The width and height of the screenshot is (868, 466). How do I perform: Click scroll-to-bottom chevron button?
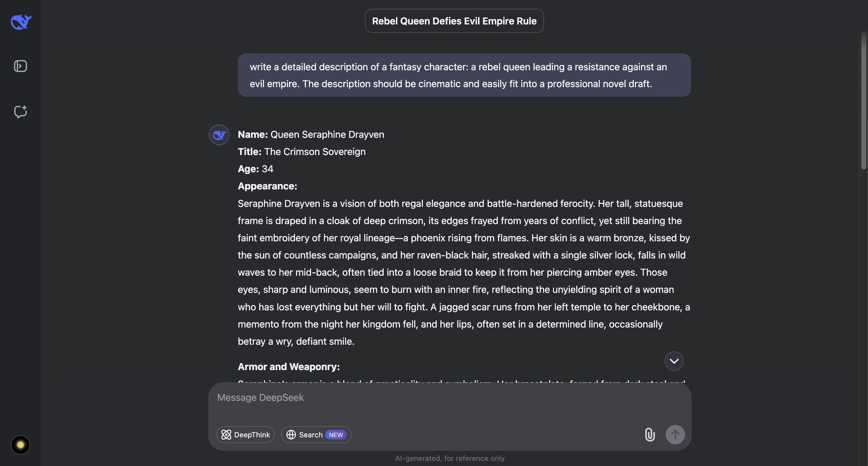click(x=674, y=361)
